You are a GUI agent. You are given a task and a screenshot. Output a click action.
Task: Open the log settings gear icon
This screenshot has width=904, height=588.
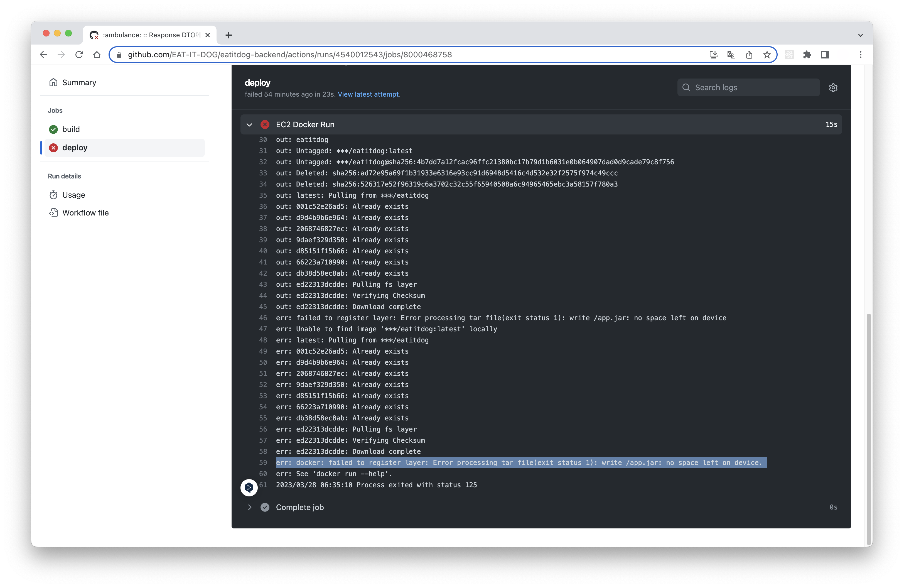tap(833, 88)
